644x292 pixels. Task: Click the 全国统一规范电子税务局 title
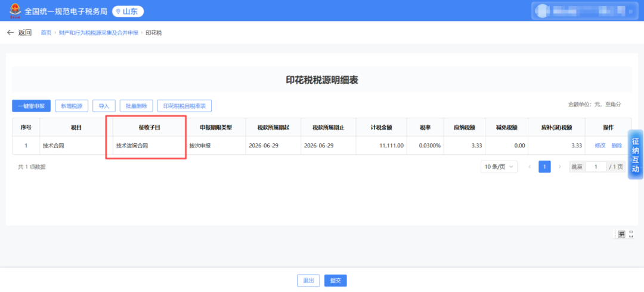pyautogui.click(x=66, y=11)
